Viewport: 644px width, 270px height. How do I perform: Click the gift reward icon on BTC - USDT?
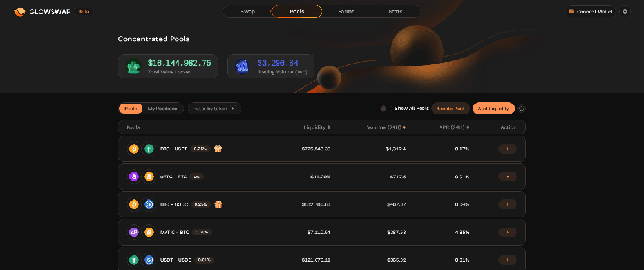[x=218, y=148]
